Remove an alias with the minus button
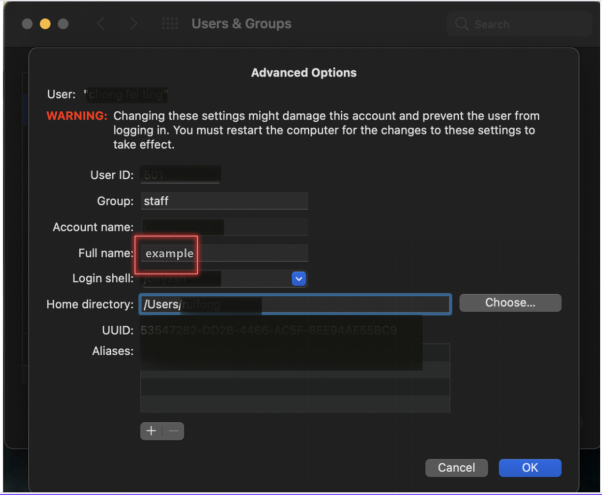 click(x=173, y=431)
